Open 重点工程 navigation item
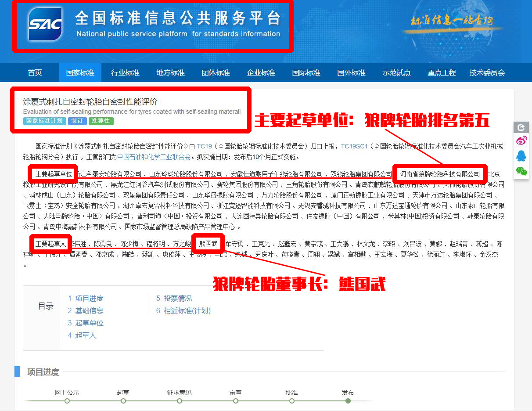 point(442,73)
